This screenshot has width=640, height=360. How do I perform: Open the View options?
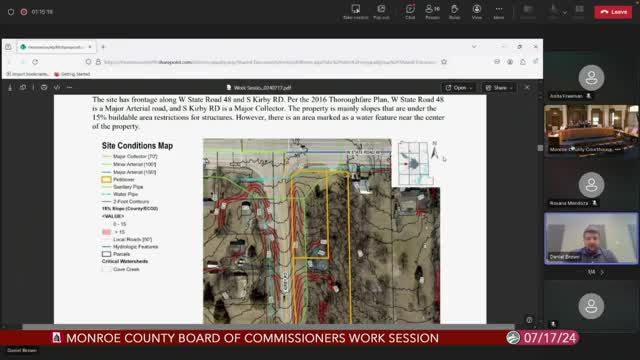477,12
